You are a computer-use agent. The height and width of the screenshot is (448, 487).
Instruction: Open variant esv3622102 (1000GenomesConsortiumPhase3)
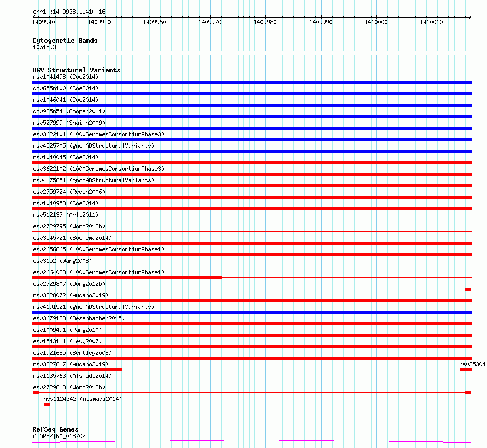click(x=98, y=169)
